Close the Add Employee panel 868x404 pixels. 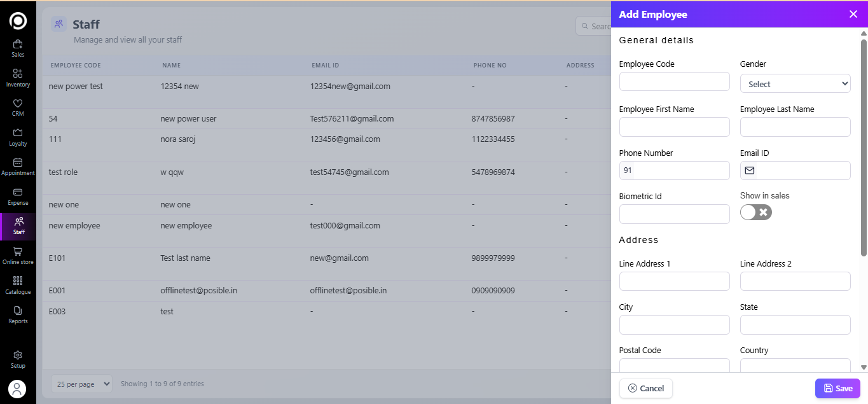click(853, 14)
